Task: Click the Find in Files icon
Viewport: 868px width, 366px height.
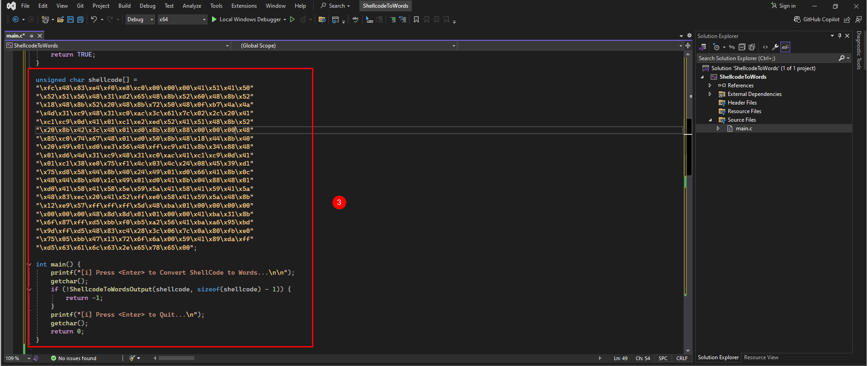Action: pyautogui.click(x=322, y=19)
